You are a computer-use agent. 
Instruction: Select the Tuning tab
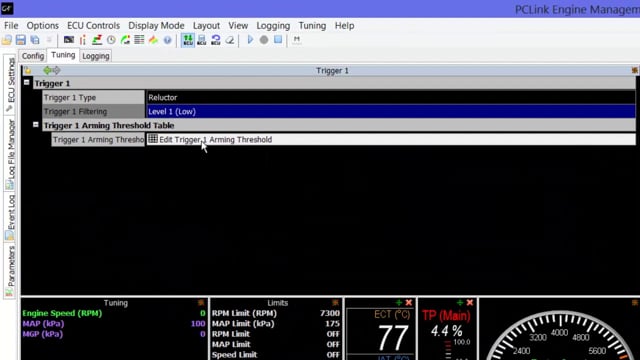[63, 55]
